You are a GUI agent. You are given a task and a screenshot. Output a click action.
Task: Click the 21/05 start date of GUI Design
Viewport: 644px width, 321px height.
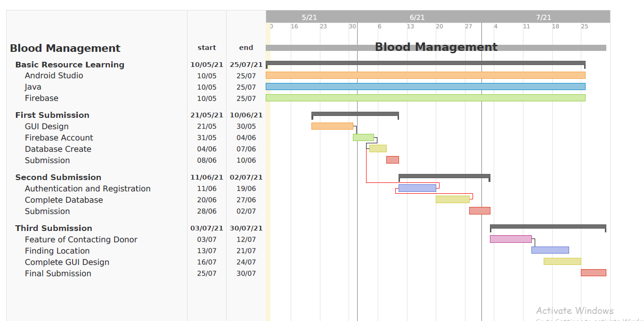click(x=207, y=126)
